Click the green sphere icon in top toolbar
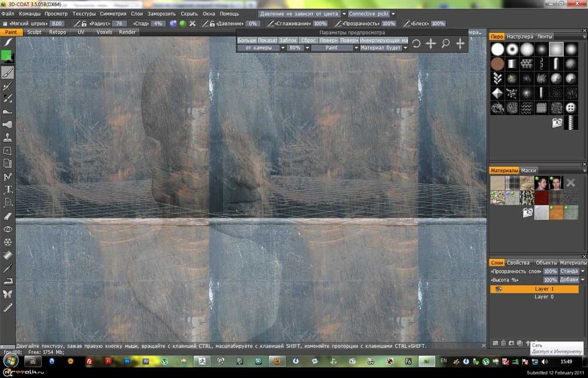This screenshot has width=588, height=378. pos(183,24)
